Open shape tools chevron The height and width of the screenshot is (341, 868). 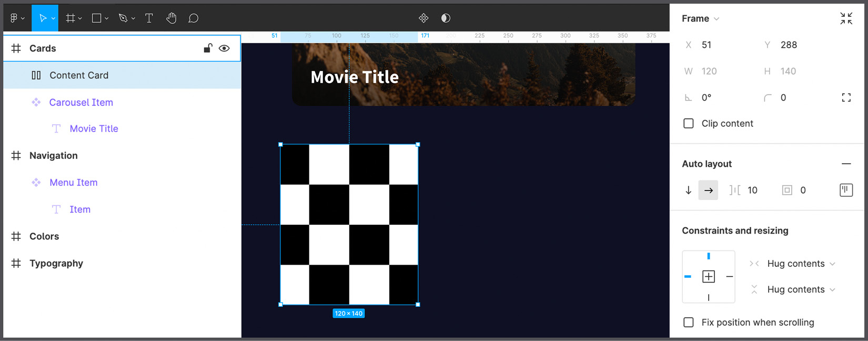point(106,18)
